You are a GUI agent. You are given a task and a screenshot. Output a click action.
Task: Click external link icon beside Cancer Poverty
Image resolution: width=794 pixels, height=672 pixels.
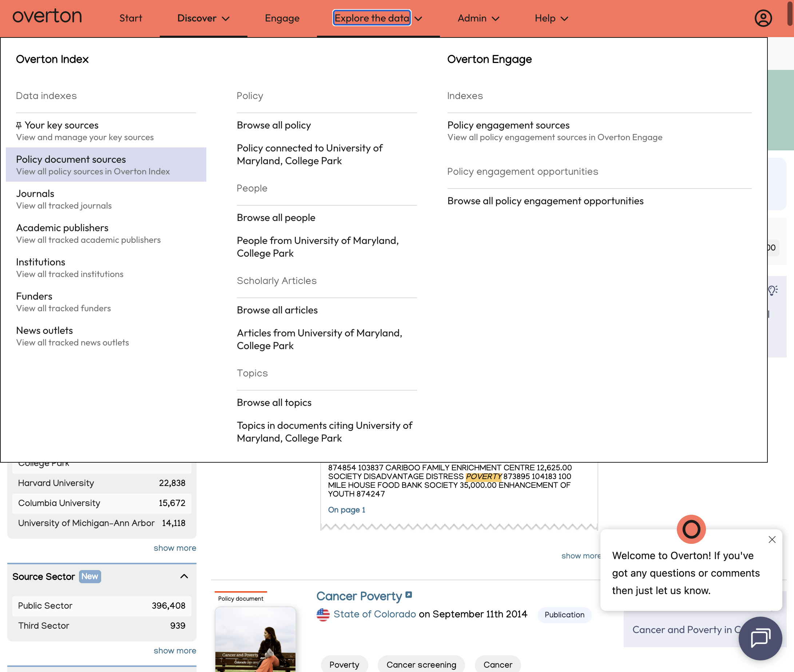409,595
